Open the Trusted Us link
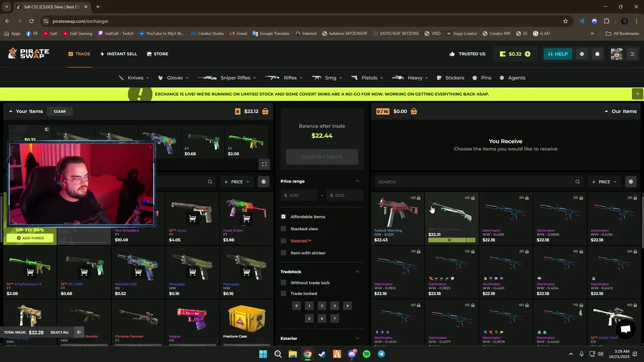Viewport: 644px width, 362px height. (x=467, y=54)
